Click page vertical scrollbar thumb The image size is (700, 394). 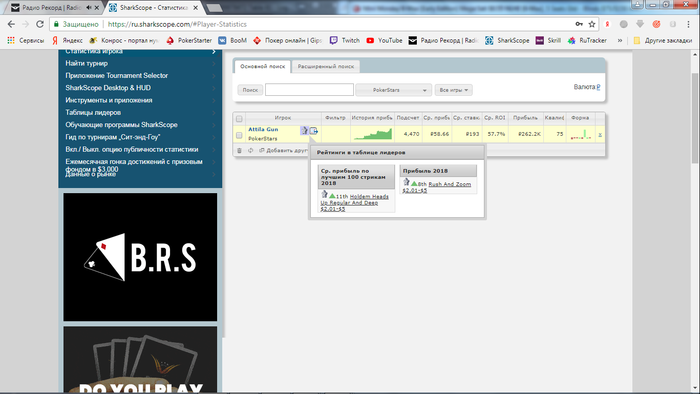click(x=695, y=118)
